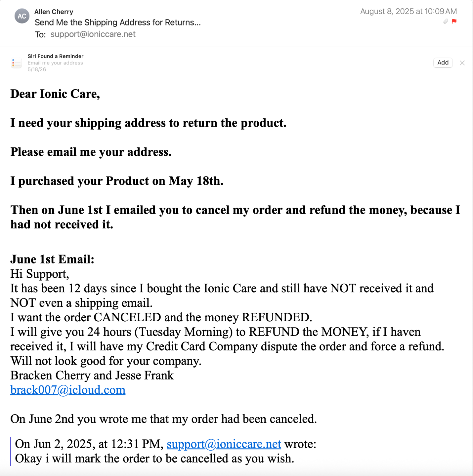Add the Siri-suggested reminder
This screenshot has width=473, height=476.
[x=443, y=62]
